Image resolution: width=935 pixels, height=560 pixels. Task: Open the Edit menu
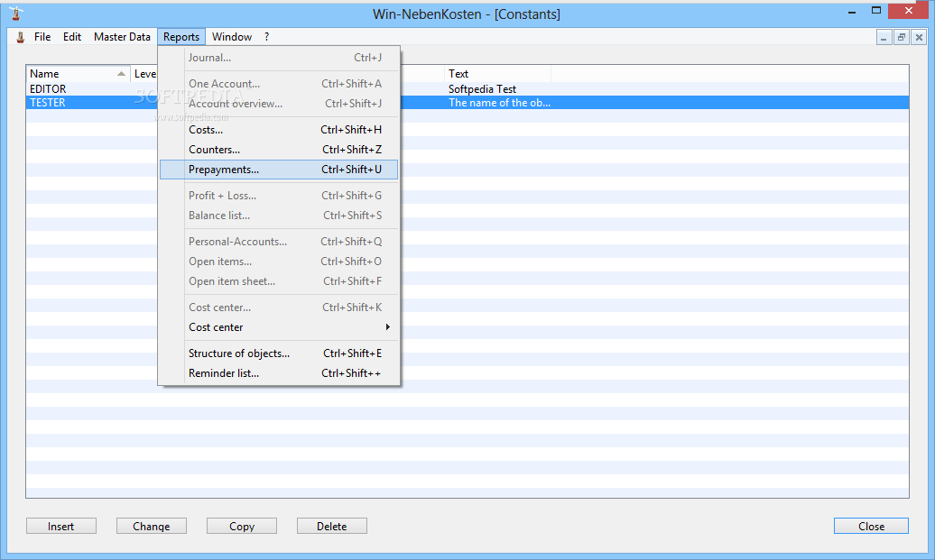coord(72,37)
